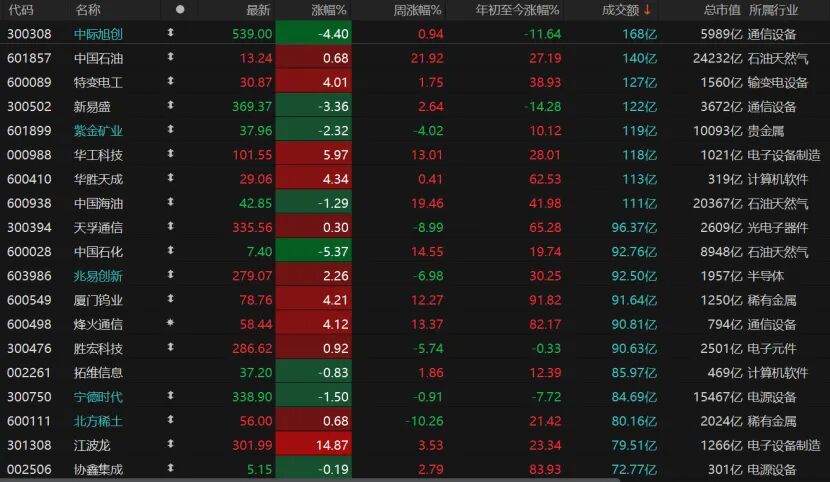Click marker icon in 特变电工 row

coord(170,81)
